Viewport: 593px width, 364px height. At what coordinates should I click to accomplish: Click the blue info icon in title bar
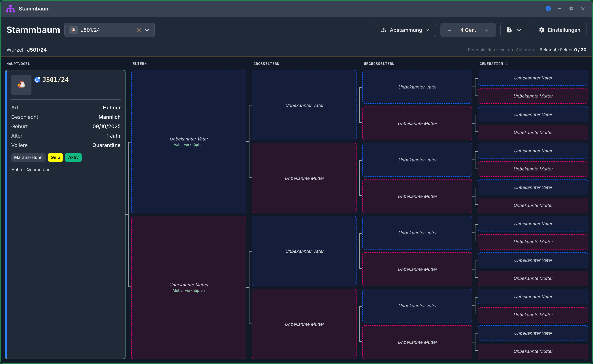click(x=548, y=9)
